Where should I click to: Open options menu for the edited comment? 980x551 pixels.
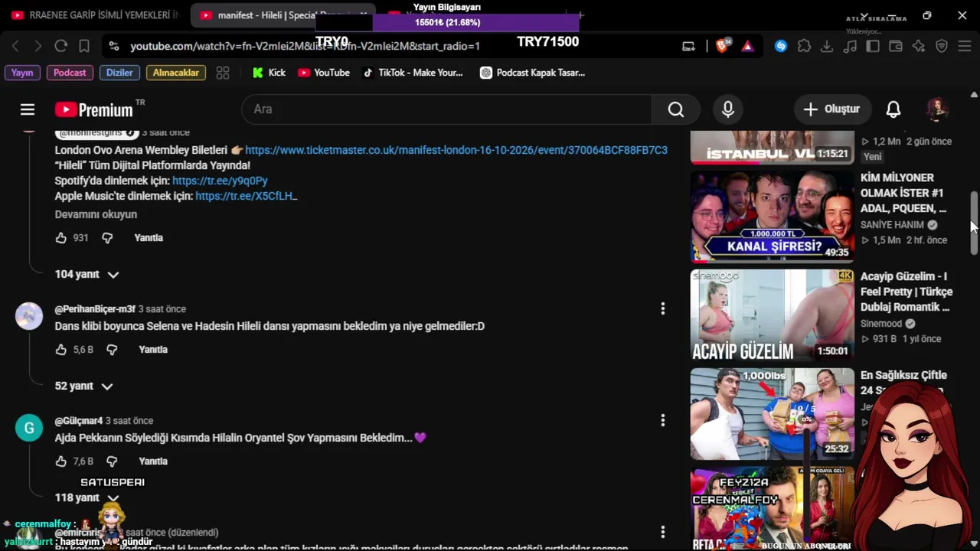(x=662, y=532)
